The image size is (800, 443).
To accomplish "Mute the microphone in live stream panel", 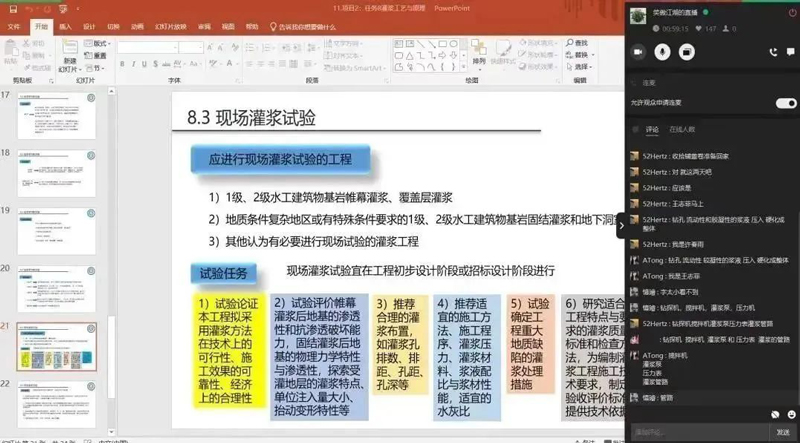I will coord(662,50).
